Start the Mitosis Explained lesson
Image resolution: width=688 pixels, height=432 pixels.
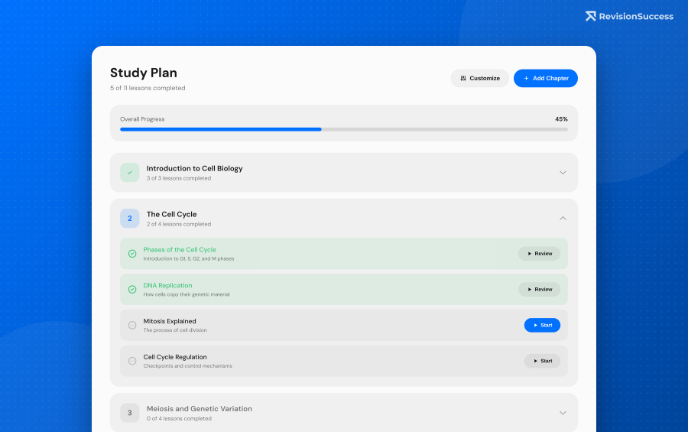[x=542, y=325]
